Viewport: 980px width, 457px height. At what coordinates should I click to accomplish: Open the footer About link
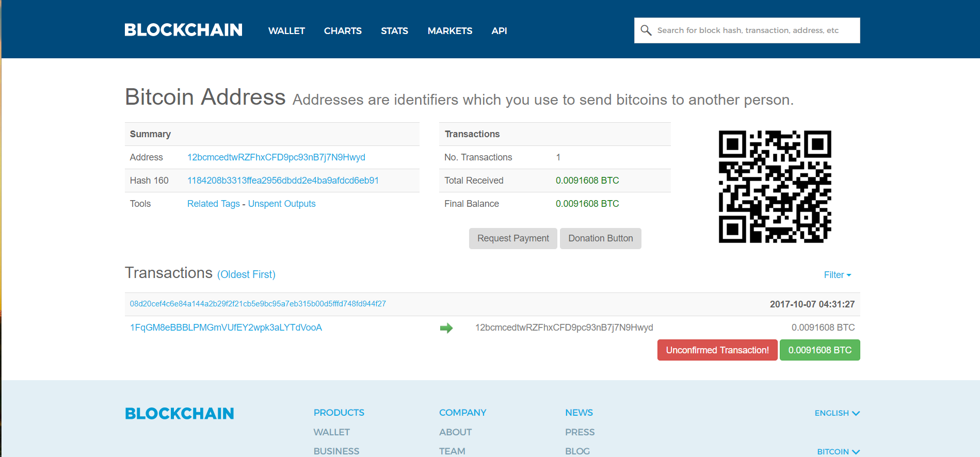tap(456, 432)
